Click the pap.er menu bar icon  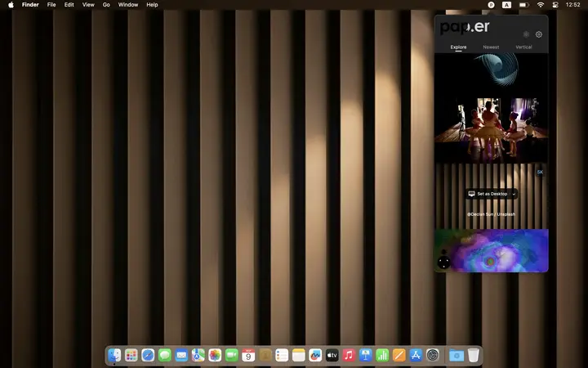pyautogui.click(x=491, y=5)
